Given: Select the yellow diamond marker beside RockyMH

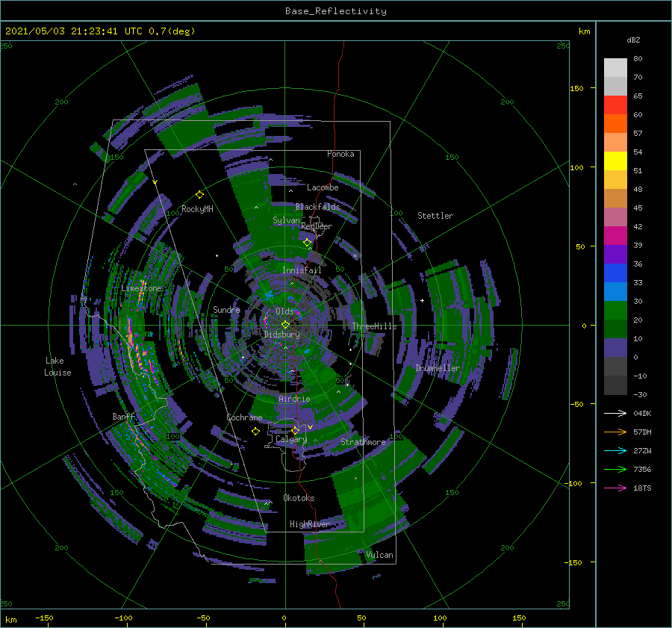Looking at the screenshot, I should click(x=199, y=195).
